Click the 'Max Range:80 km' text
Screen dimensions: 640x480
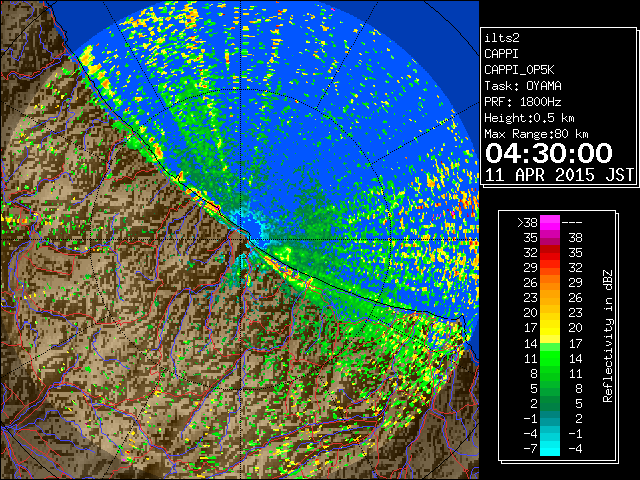tap(536, 134)
